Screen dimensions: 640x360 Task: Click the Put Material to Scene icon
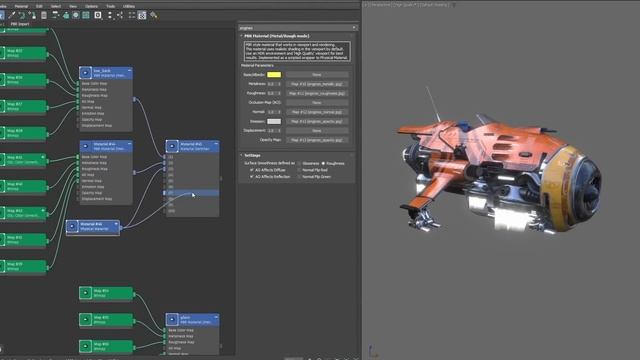point(22,16)
